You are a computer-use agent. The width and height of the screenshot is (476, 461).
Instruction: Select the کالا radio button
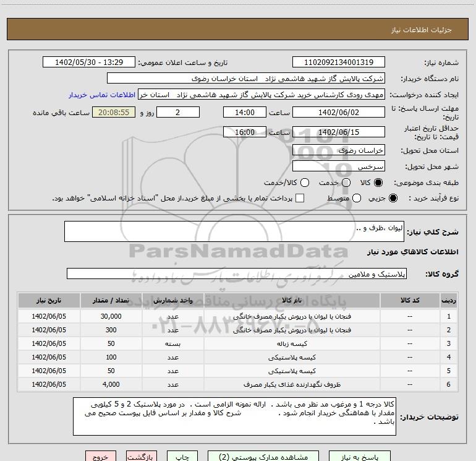pos(378,183)
